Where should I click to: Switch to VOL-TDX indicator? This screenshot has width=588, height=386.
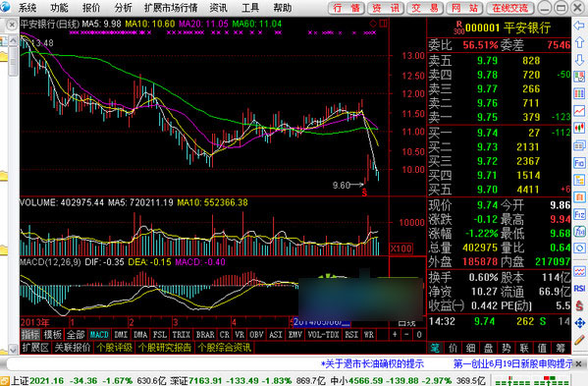[323, 335]
